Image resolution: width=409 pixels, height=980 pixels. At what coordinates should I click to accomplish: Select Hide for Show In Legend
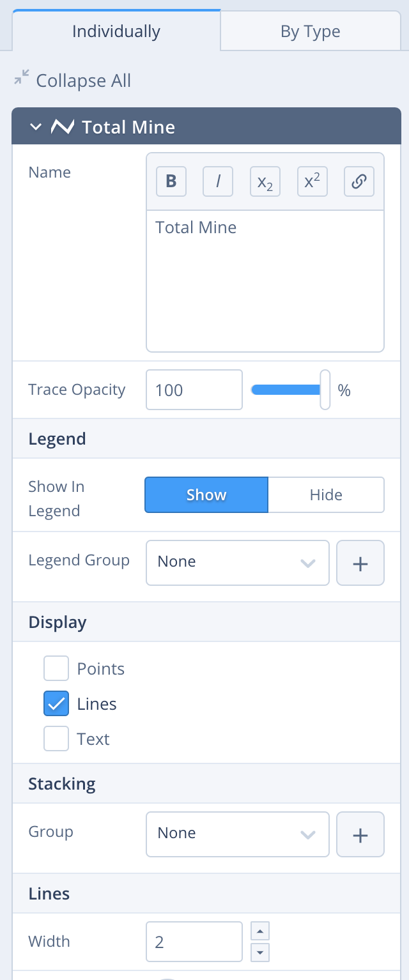pos(326,495)
